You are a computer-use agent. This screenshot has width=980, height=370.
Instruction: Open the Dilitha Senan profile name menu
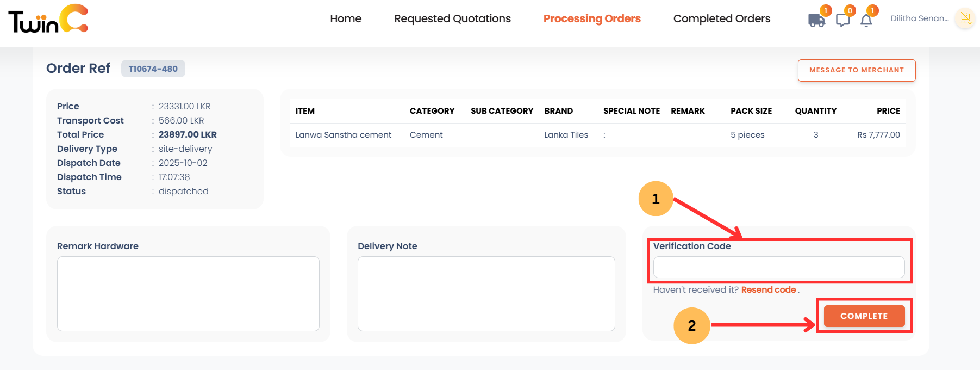coord(921,18)
